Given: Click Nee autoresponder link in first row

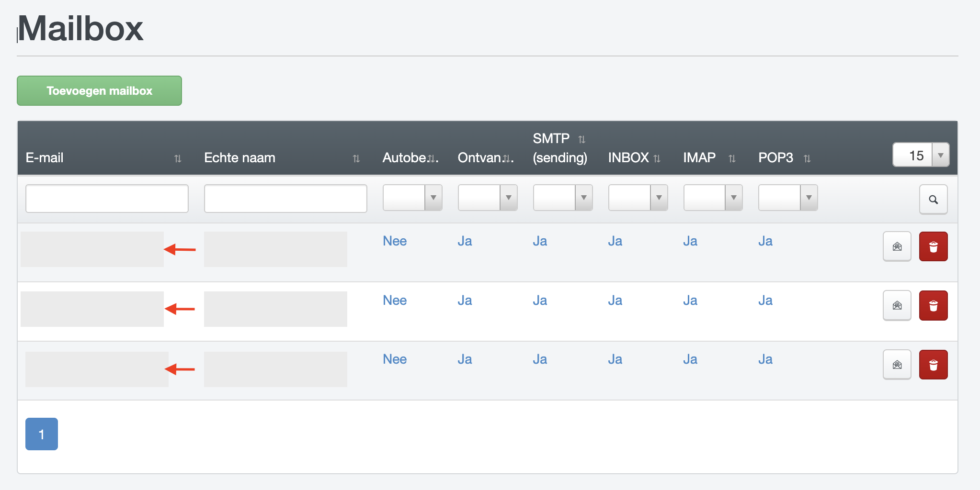Looking at the screenshot, I should 394,241.
